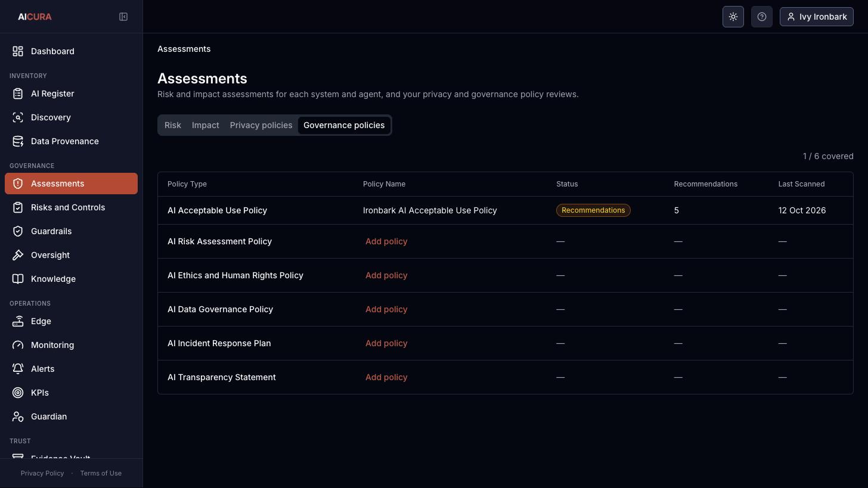Viewport: 868px width, 488px height.
Task: Open the Ivy Ironbark user menu
Action: tap(817, 17)
